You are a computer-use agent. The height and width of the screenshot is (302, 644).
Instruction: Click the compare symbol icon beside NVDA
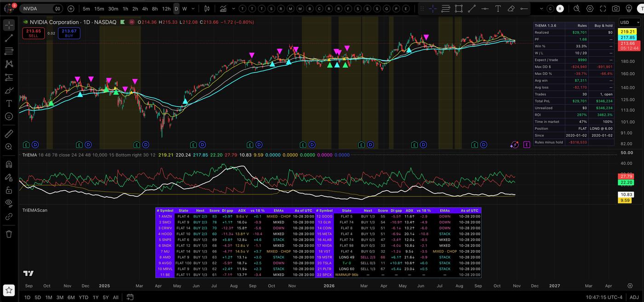pos(57,8)
